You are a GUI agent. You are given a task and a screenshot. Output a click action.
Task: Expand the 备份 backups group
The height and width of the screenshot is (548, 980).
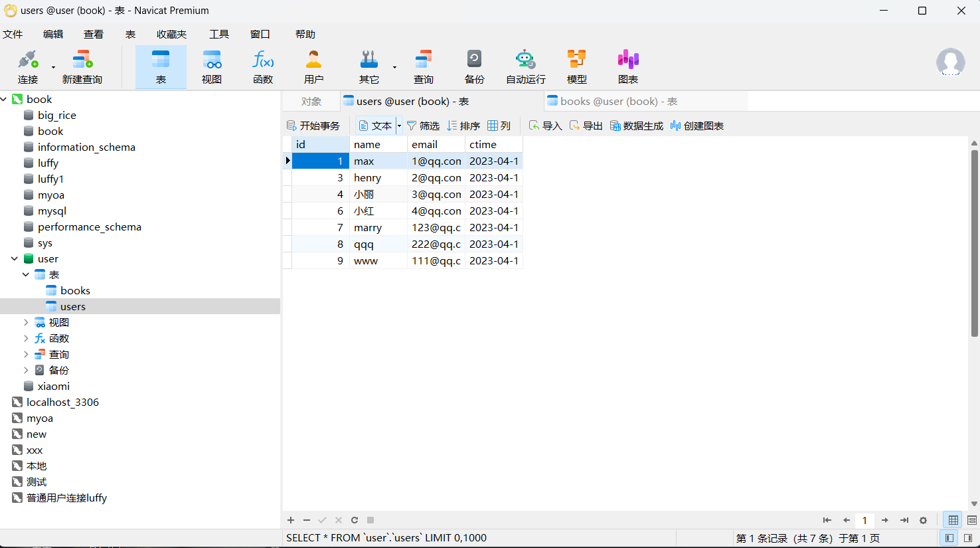tap(26, 370)
